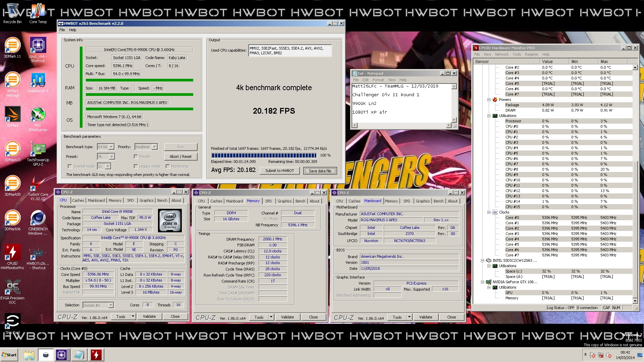Click Validate in left CPU-Z window
The width and height of the screenshot is (644, 362).
point(149,316)
